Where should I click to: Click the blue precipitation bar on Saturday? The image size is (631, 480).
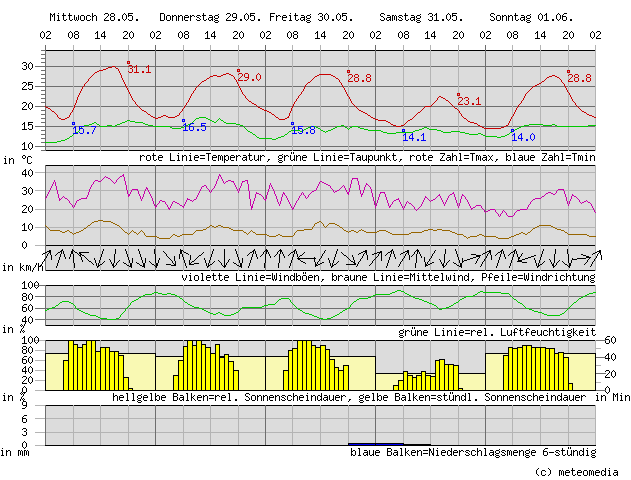[376, 443]
